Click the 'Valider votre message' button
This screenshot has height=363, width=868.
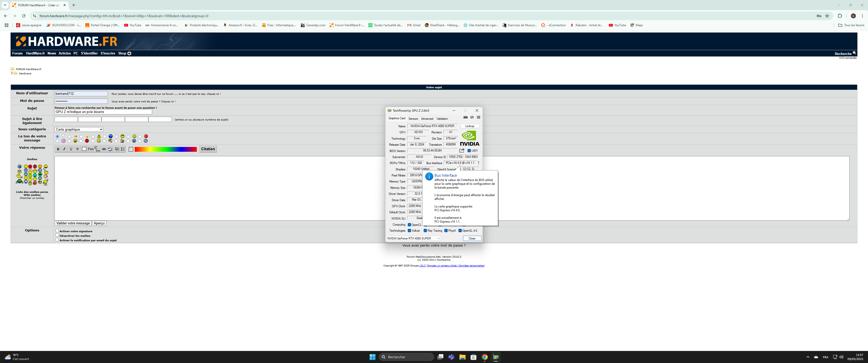(x=73, y=223)
